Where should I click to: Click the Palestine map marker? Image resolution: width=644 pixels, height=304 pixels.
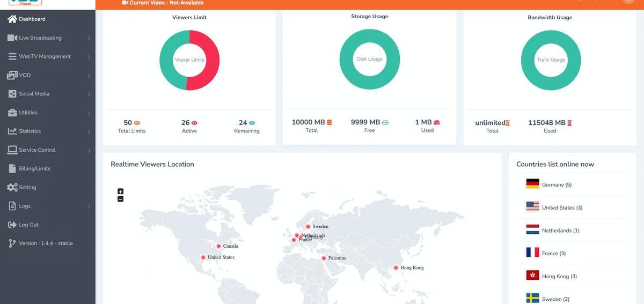[324, 258]
